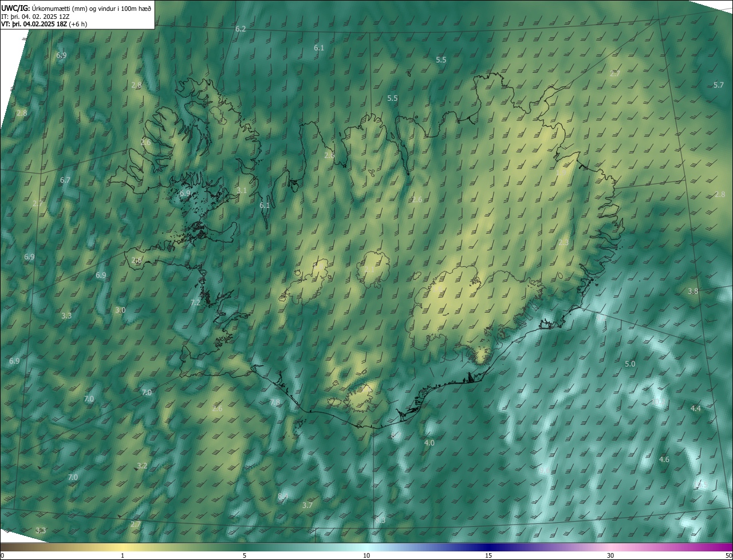This screenshot has width=733, height=560.
Task: Click the 30 tick label on the color scale
Action: click(x=610, y=555)
